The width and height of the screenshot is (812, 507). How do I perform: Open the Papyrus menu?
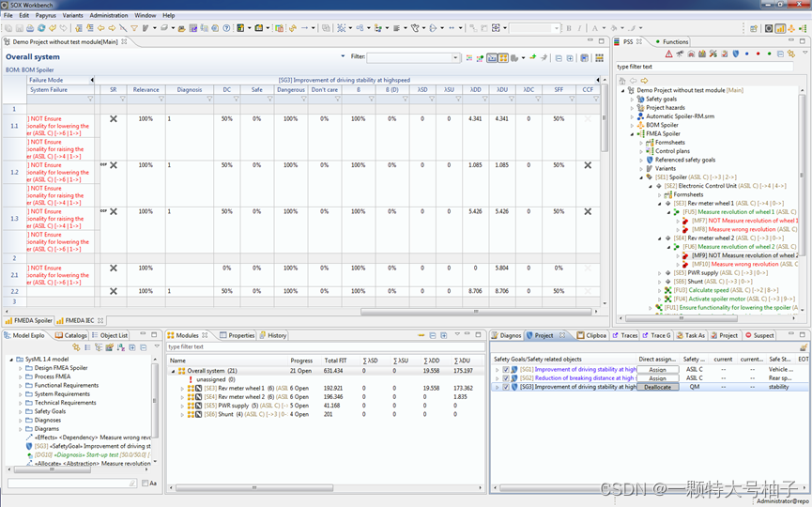pos(46,16)
